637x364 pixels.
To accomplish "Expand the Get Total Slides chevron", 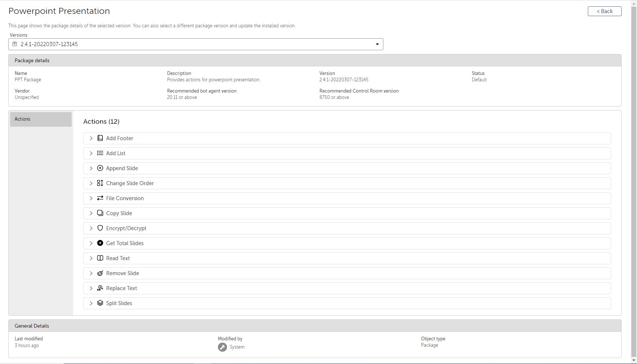I will pos(91,243).
